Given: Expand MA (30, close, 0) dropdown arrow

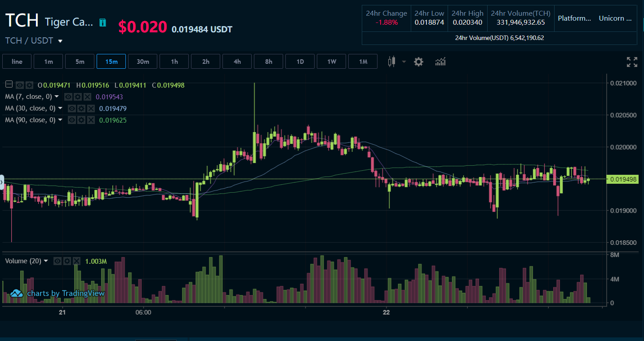Looking at the screenshot, I should point(60,108).
